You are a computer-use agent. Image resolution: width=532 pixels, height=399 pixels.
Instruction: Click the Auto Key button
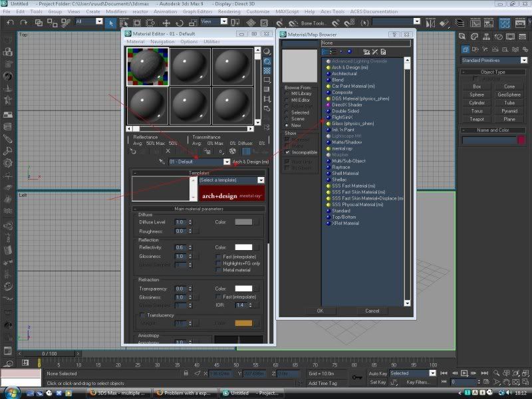pyautogui.click(x=378, y=373)
